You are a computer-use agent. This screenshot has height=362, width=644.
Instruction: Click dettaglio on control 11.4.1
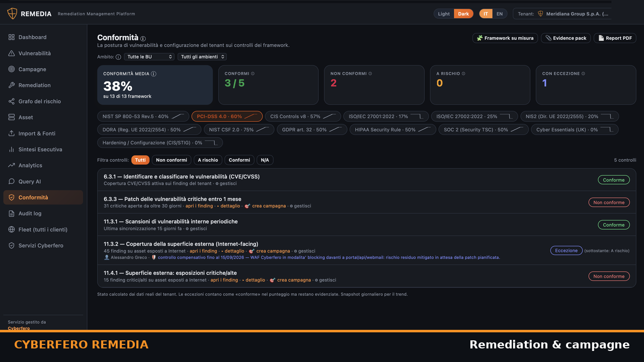click(x=254, y=280)
